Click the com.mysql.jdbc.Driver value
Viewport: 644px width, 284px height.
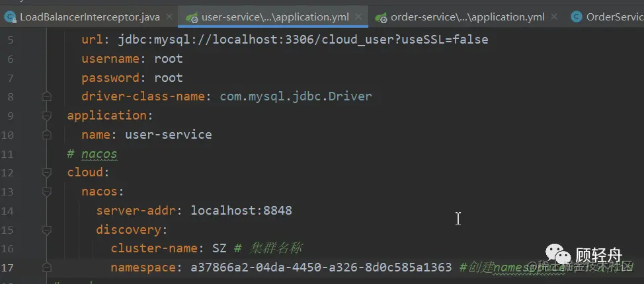click(x=296, y=96)
